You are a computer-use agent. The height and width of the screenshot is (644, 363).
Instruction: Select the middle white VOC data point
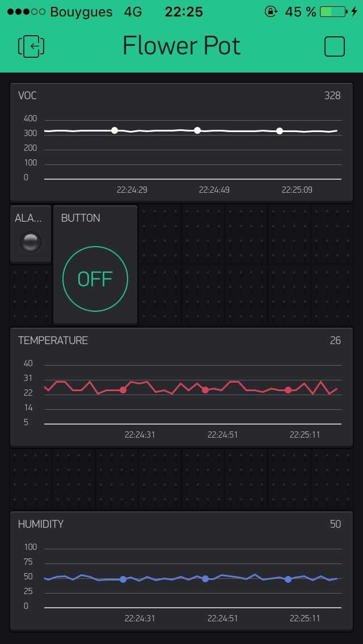coord(197,130)
